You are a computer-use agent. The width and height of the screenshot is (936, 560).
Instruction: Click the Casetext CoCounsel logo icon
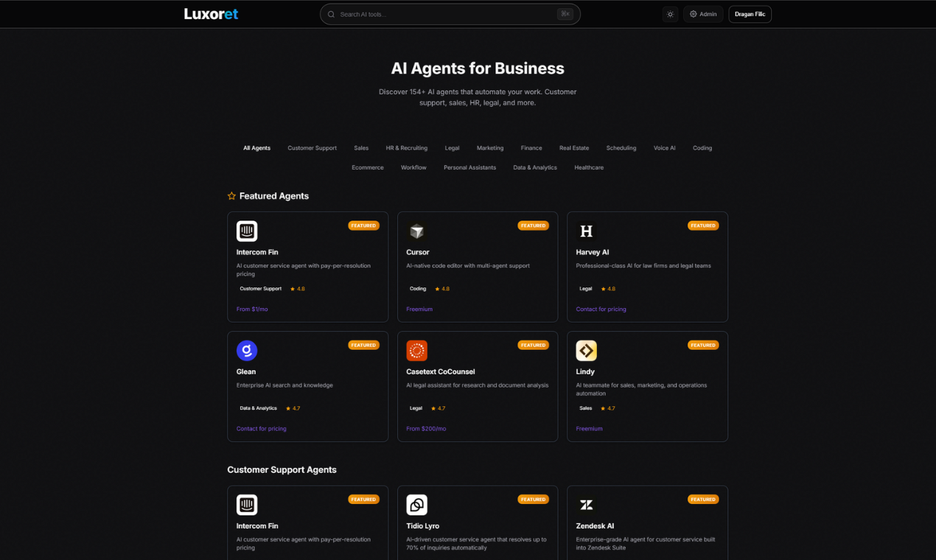(416, 351)
